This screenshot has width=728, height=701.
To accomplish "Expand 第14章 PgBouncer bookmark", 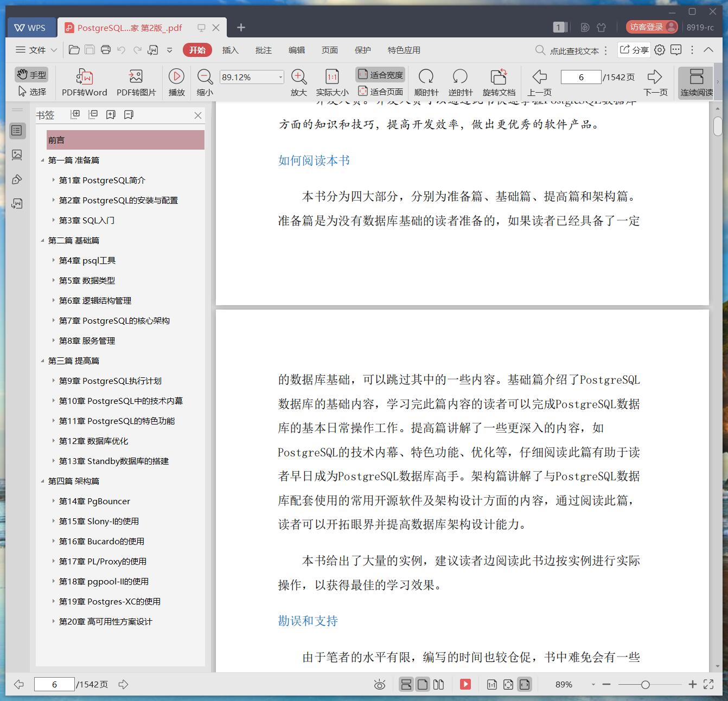I will [x=53, y=501].
